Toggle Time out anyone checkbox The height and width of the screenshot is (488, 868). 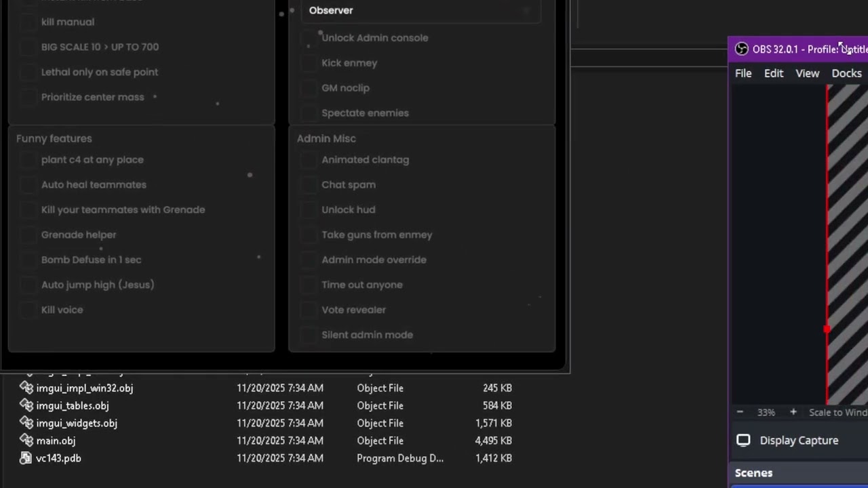[x=309, y=285]
